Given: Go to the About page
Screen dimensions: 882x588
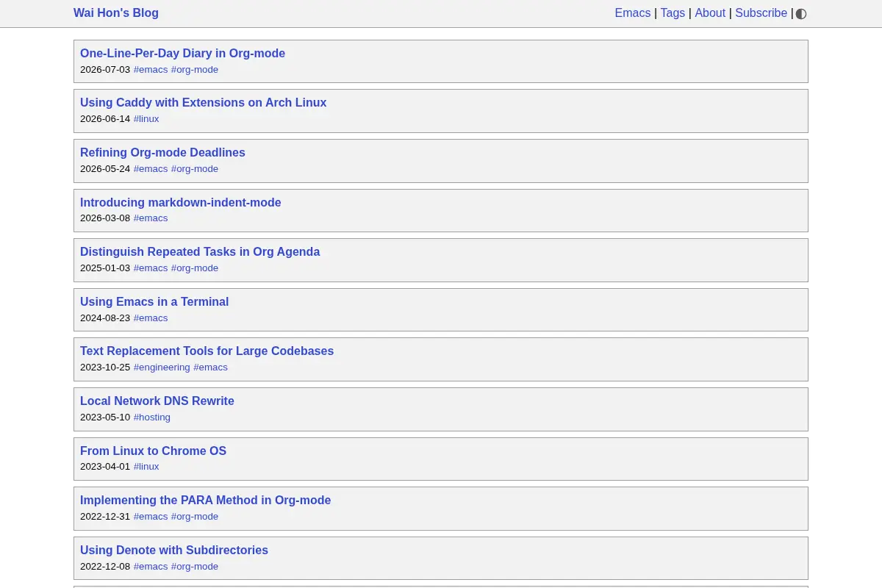Looking at the screenshot, I should pyautogui.click(x=710, y=13).
